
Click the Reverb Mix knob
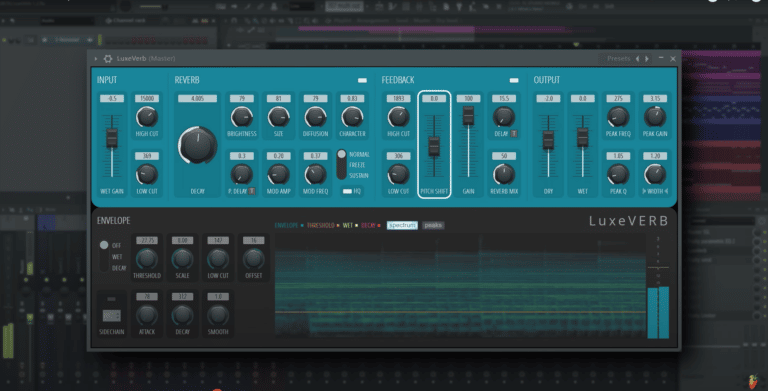pos(504,174)
